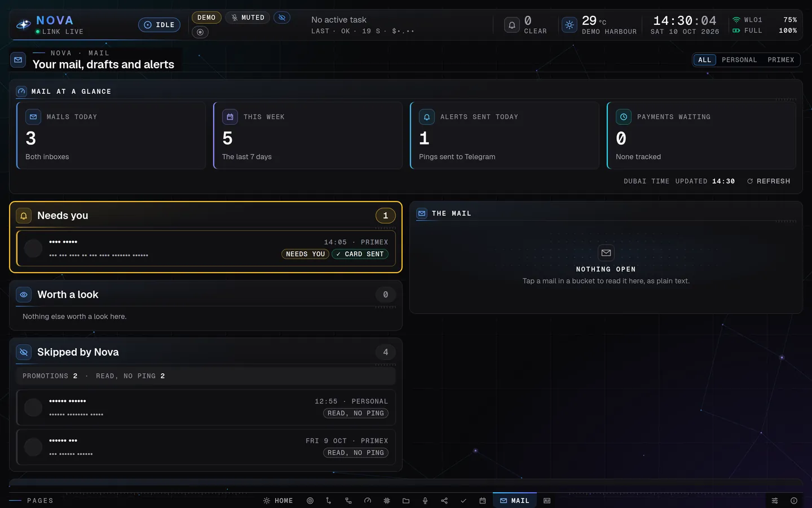Click the CARD SENT badge on the 14:05 mail
812x508 pixels.
pyautogui.click(x=360, y=254)
